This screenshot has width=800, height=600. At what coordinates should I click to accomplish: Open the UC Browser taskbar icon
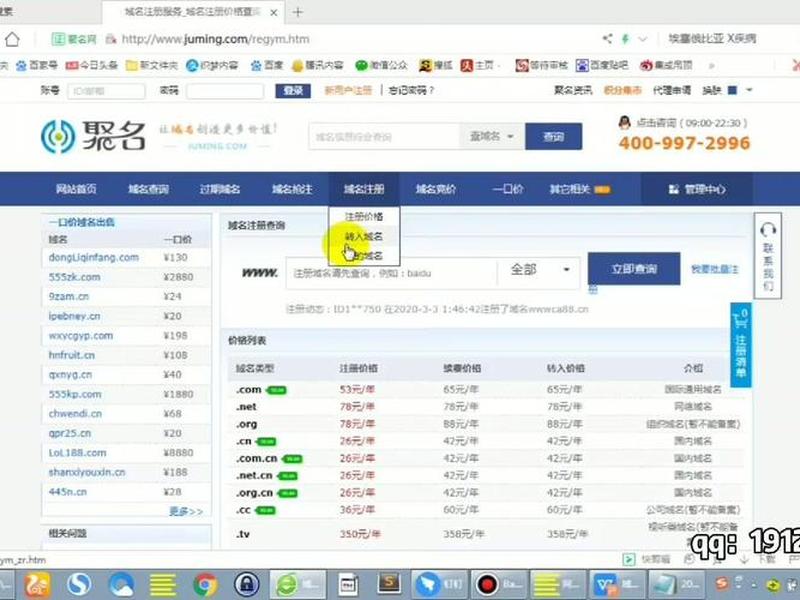point(36,585)
